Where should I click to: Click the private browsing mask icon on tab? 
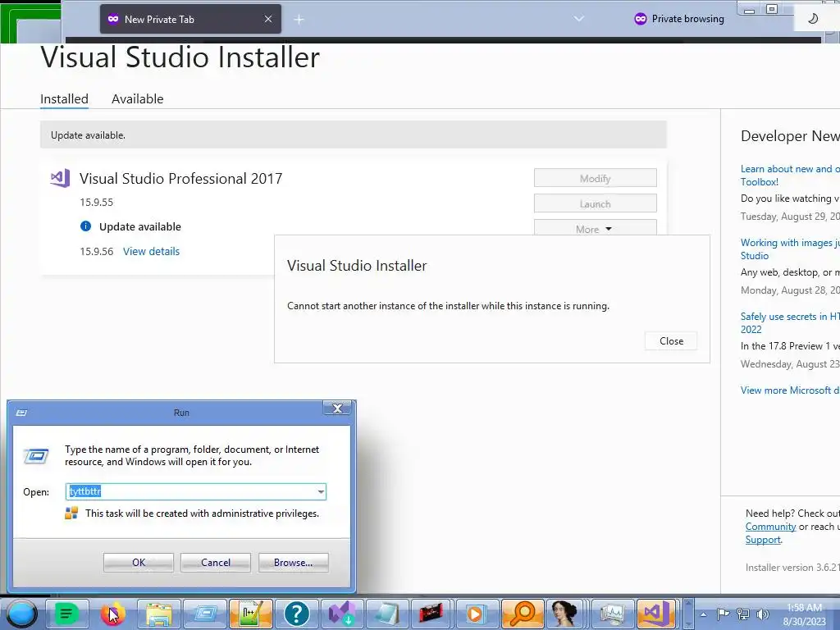point(113,19)
